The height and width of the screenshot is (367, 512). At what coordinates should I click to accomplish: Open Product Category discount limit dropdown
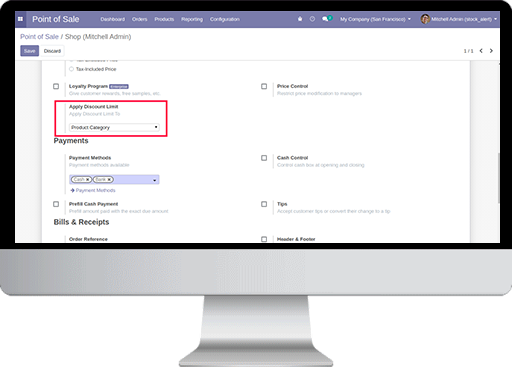pos(114,127)
